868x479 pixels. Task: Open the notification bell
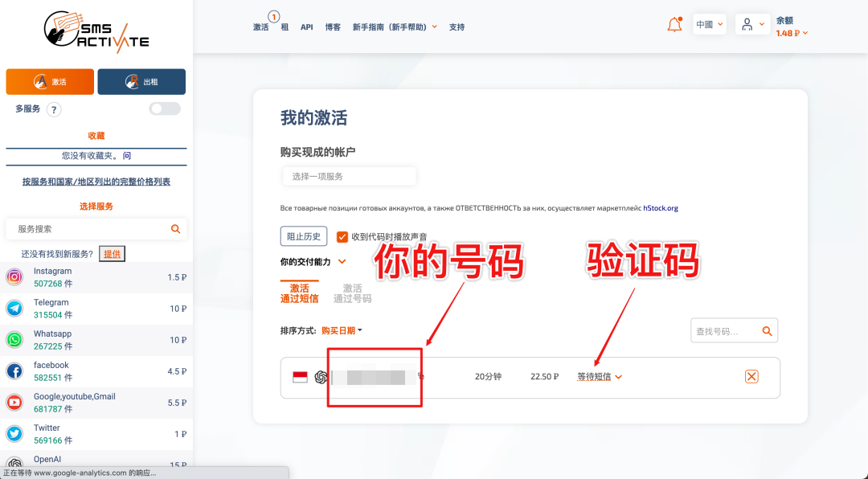[674, 24]
